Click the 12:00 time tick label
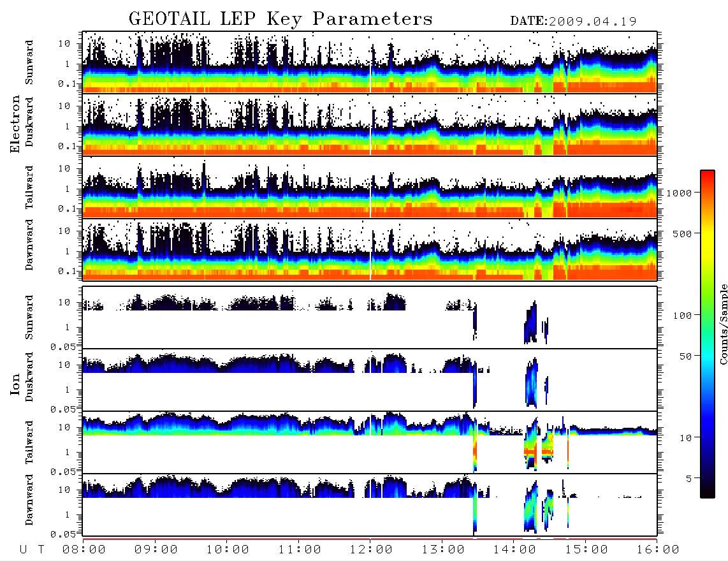The width and height of the screenshot is (728, 561). [372, 550]
